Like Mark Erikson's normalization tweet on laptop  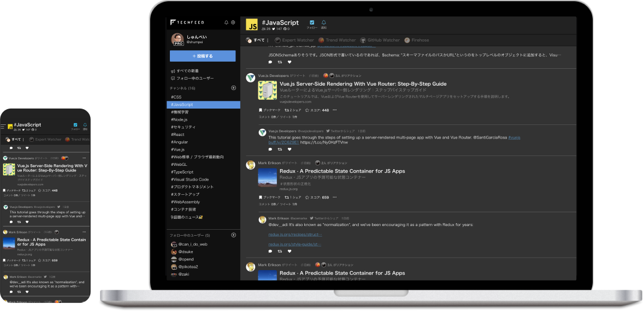(x=289, y=251)
